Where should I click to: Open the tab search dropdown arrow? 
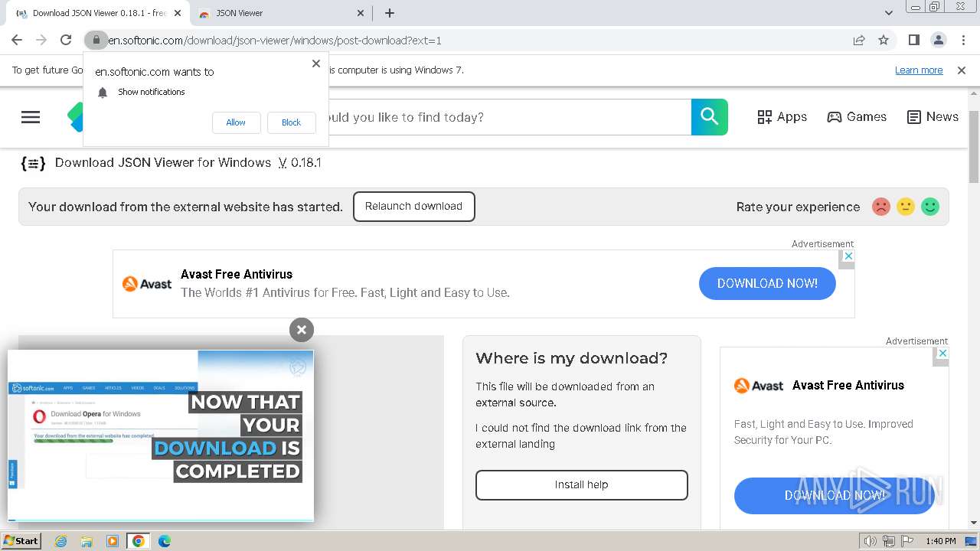click(x=889, y=13)
